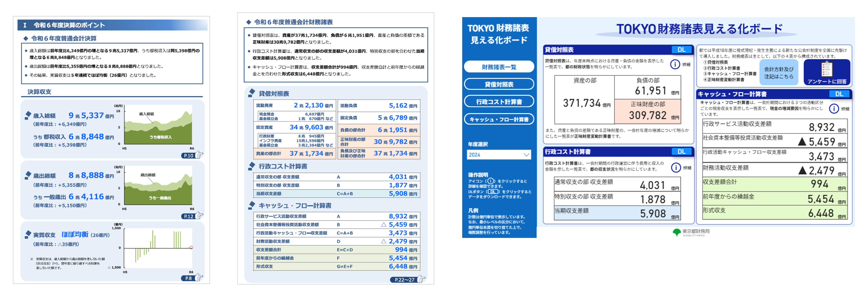Click the 歳入総額 trend chart thumbnail

pyautogui.click(x=158, y=125)
